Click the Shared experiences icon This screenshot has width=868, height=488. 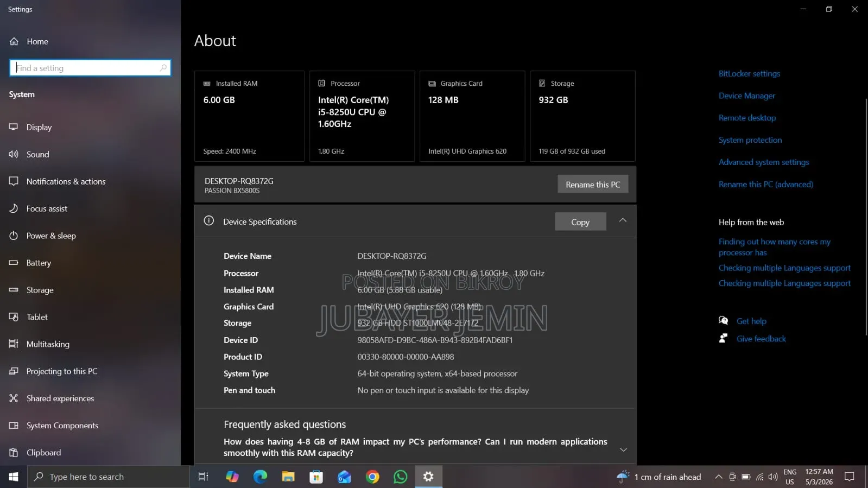point(14,398)
